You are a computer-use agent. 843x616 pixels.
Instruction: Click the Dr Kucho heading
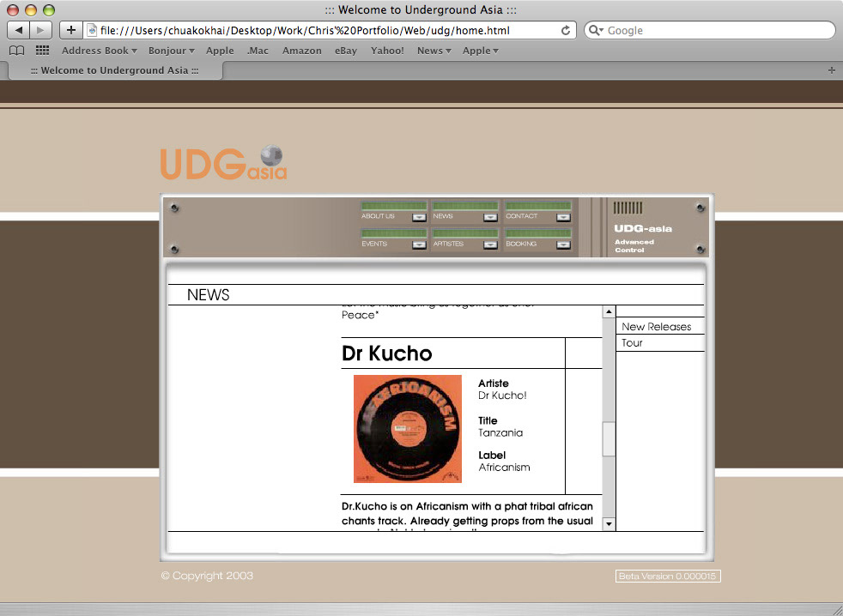pos(387,353)
